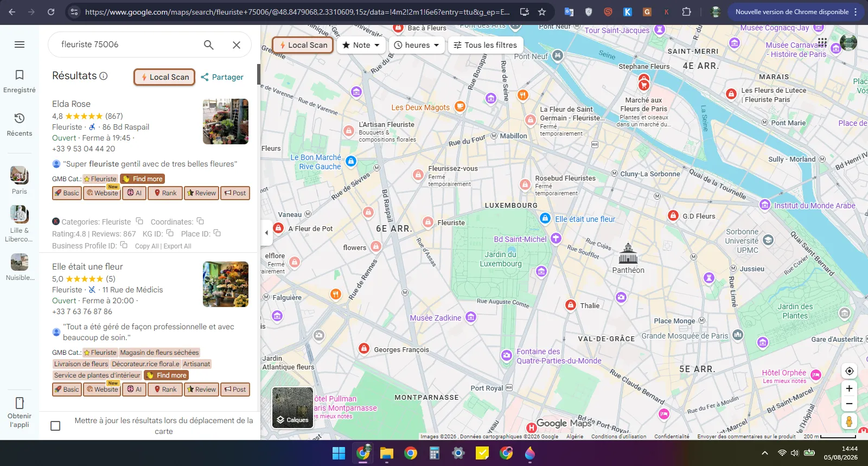Zoom out of the map
The width and height of the screenshot is (868, 466).
(849, 404)
